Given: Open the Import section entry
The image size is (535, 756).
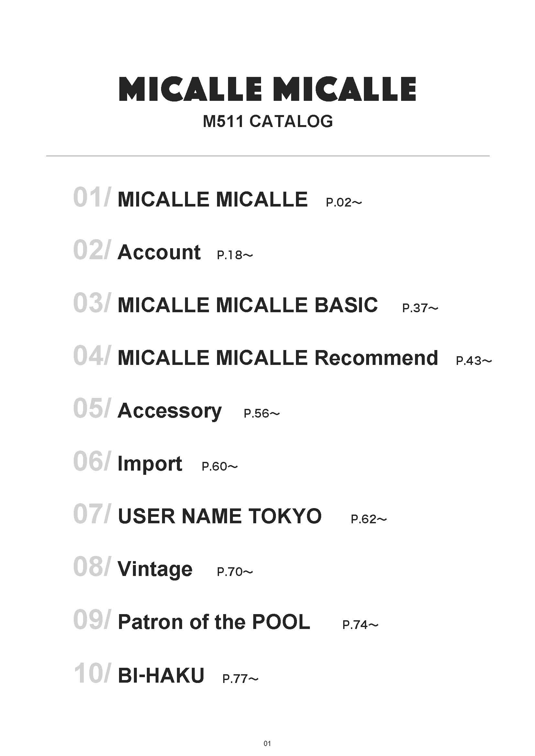Looking at the screenshot, I should point(150,463).
